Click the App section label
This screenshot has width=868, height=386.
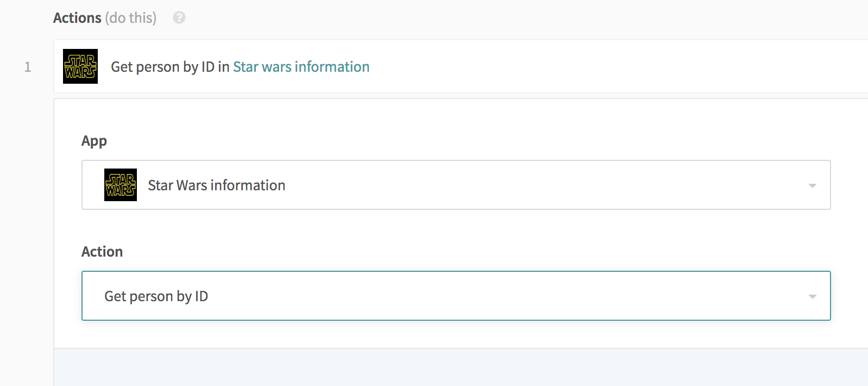click(x=94, y=141)
